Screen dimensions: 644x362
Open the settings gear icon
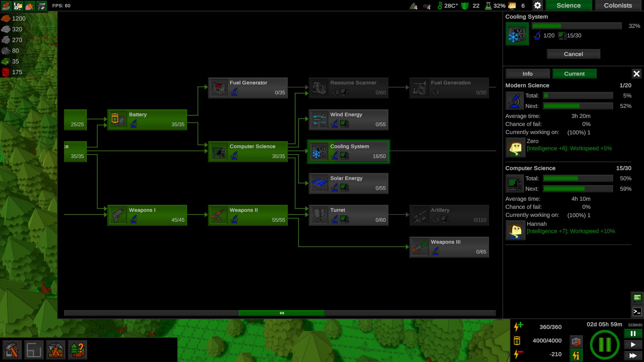point(537,5)
